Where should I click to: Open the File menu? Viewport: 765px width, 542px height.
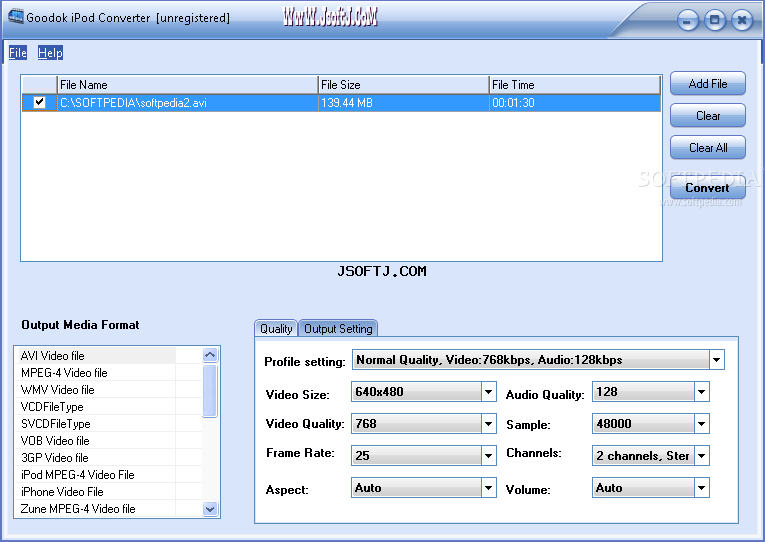click(x=18, y=53)
